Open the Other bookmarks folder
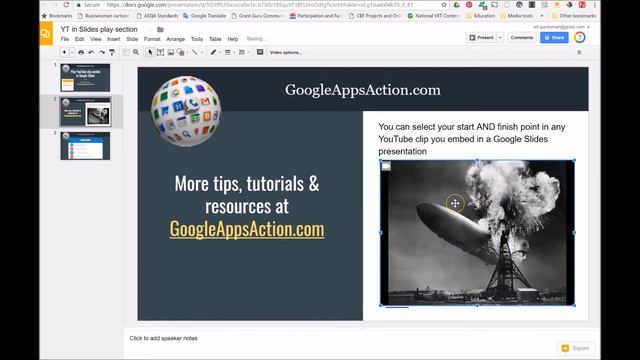The height and width of the screenshot is (360, 640). click(x=573, y=16)
